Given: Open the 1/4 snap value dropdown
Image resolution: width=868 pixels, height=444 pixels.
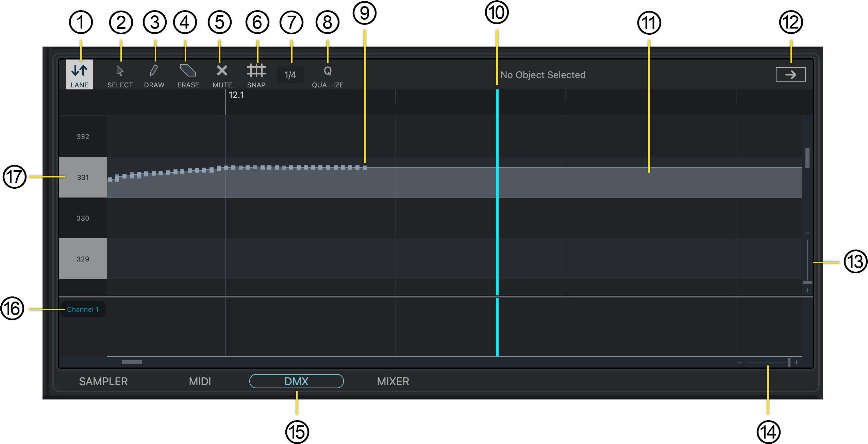Looking at the screenshot, I should [x=290, y=75].
